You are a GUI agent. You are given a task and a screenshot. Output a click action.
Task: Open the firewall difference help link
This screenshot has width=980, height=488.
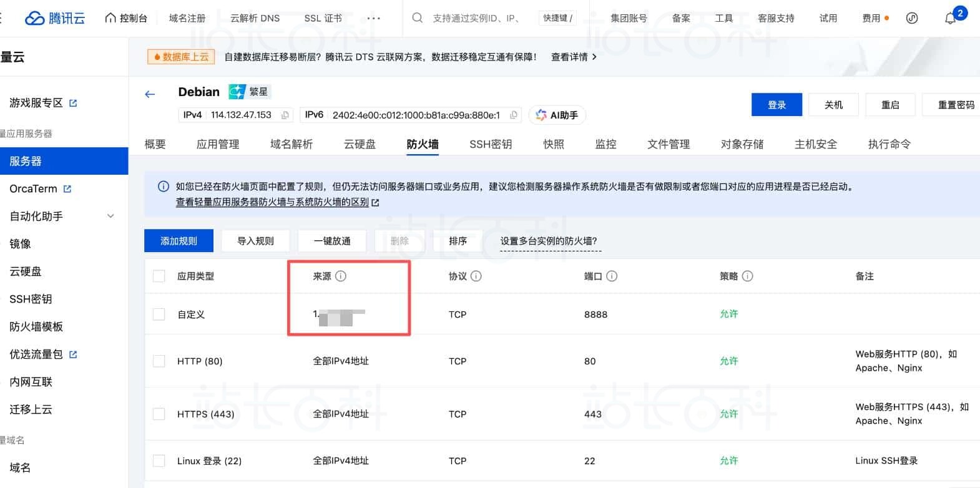[278, 202]
